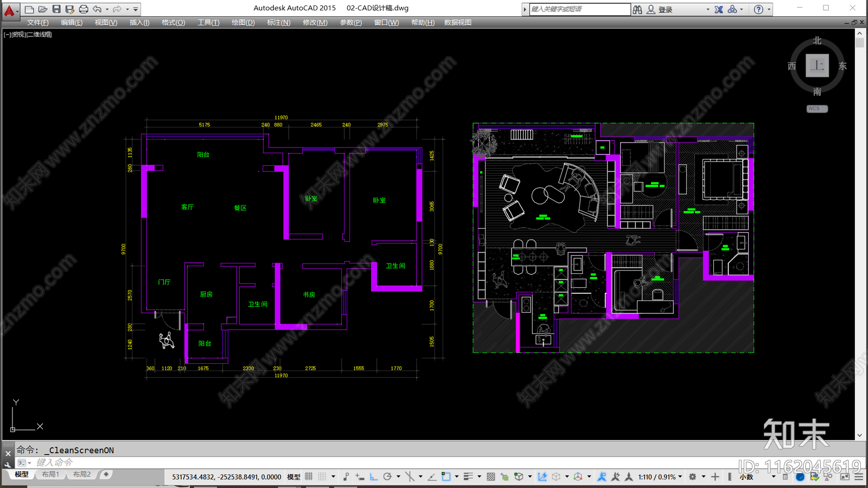Image resolution: width=868 pixels, height=488 pixels.
Task: Click in the keyword search input field
Action: pyautogui.click(x=579, y=9)
